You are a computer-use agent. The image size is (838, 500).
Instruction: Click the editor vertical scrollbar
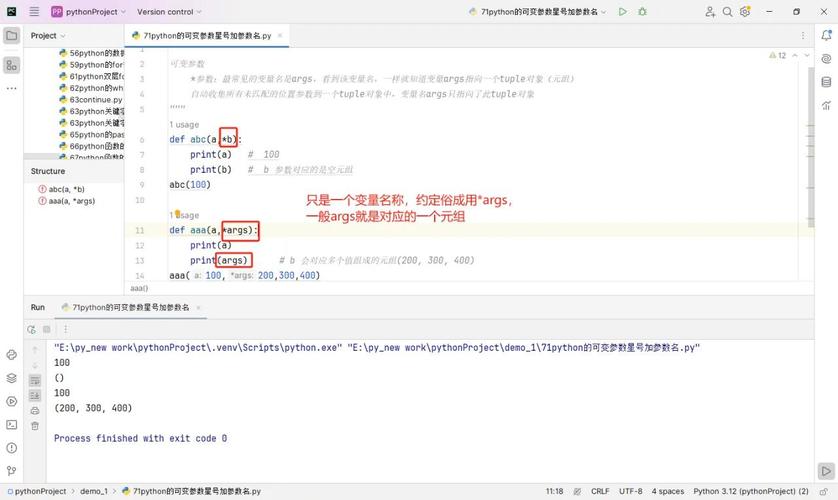pyautogui.click(x=811, y=147)
